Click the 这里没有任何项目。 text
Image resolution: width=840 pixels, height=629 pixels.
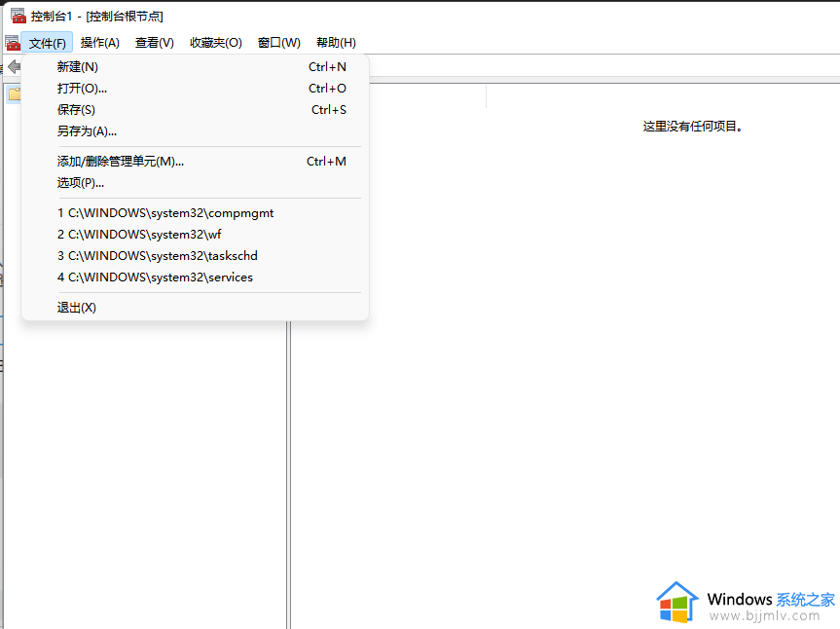pyautogui.click(x=693, y=127)
